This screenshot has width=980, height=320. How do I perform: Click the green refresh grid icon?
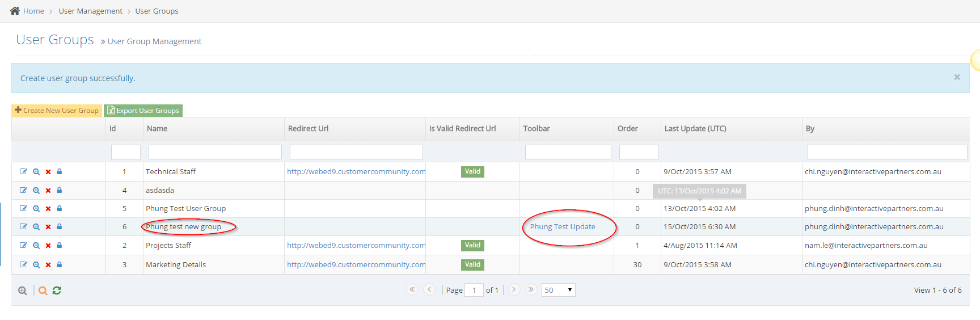click(57, 290)
